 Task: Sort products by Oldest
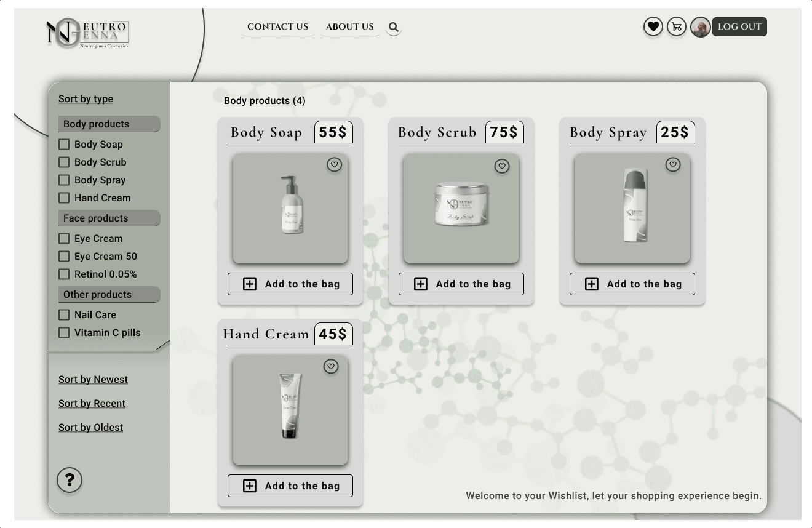[x=90, y=428]
